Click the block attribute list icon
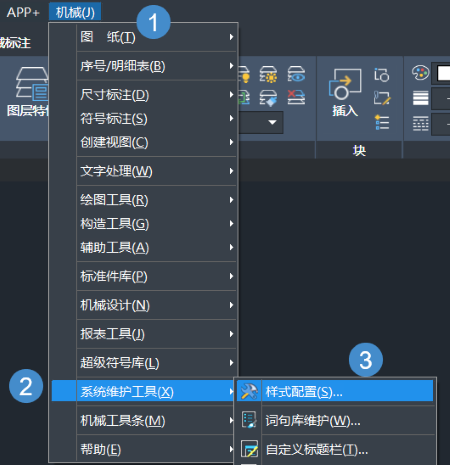Screen dimensions: 450x465 382,122
